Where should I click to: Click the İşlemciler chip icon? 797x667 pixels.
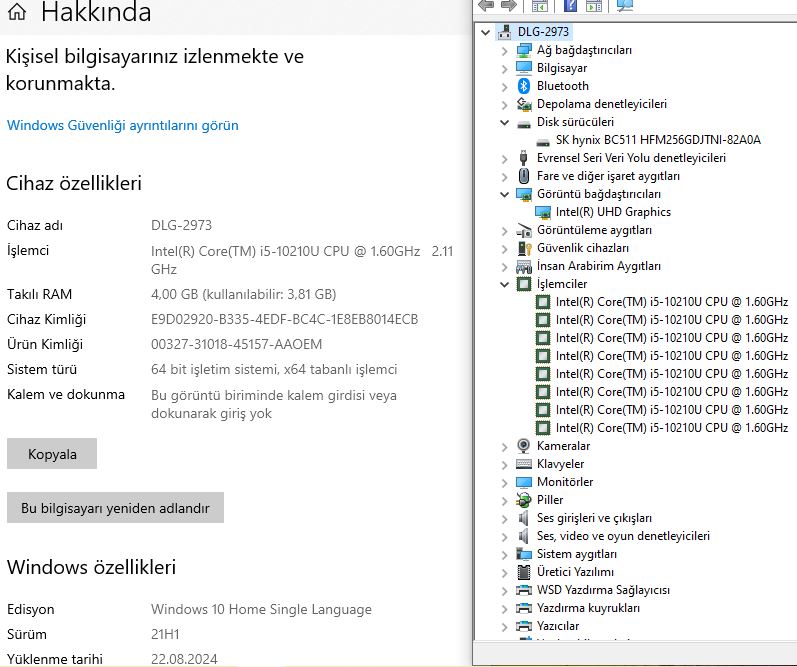[524, 284]
